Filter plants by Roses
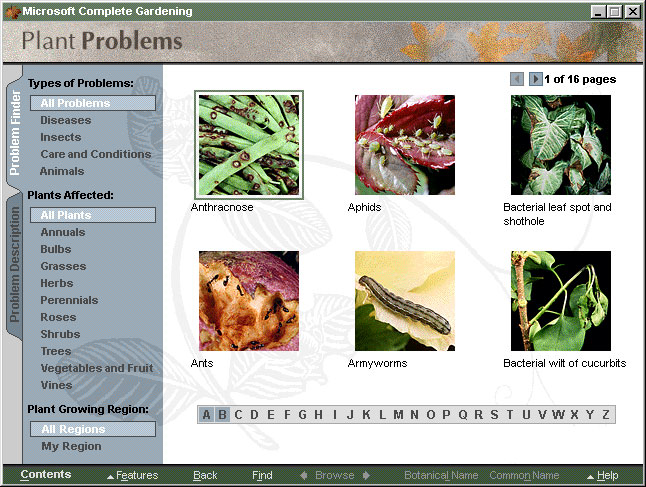Image resolution: width=646 pixels, height=487 pixels. pyautogui.click(x=58, y=317)
